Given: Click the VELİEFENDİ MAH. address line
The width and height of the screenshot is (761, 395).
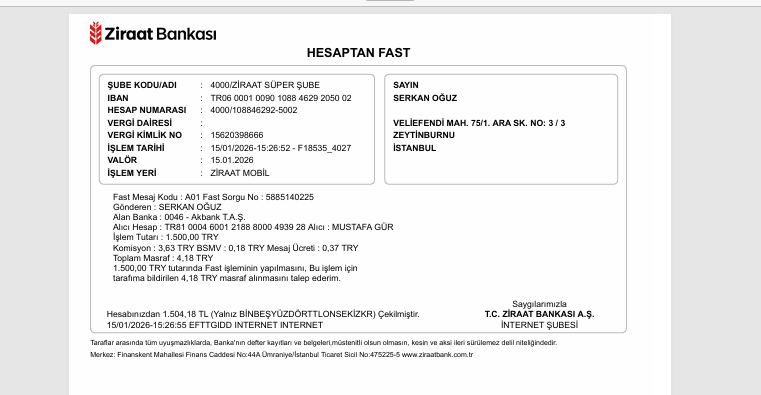Looking at the screenshot, I should coord(479,123).
